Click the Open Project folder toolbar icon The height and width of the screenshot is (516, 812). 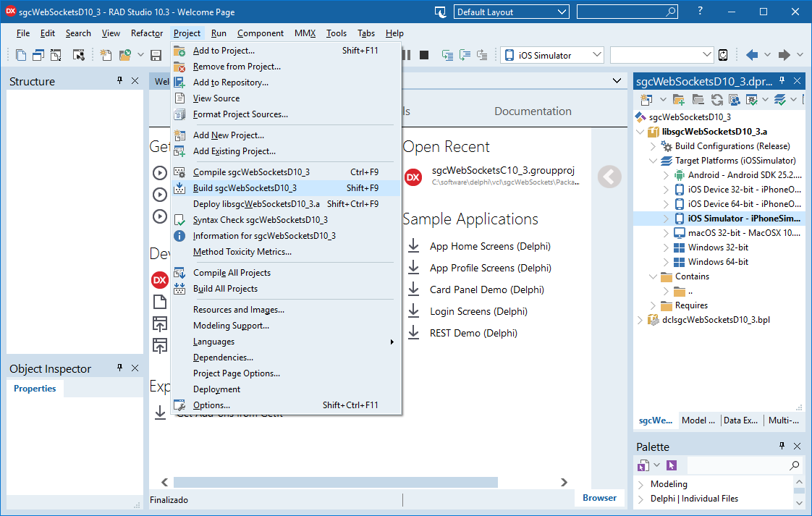pos(125,55)
